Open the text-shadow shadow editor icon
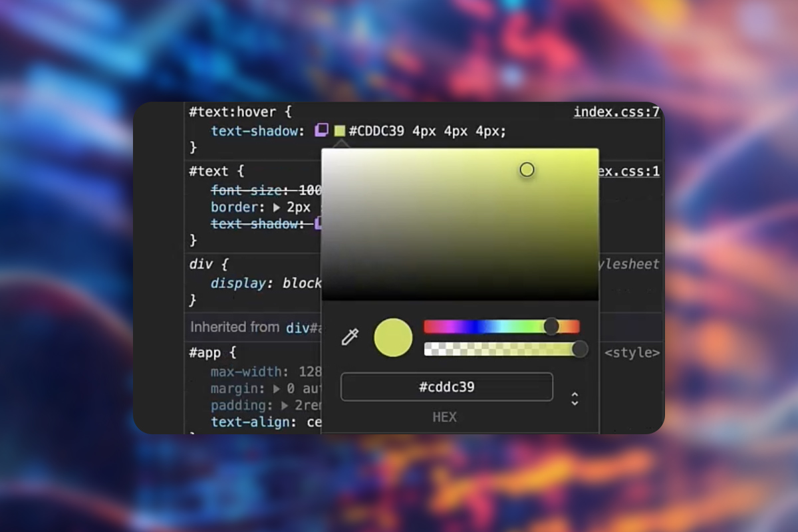The height and width of the screenshot is (532, 798). click(322, 130)
